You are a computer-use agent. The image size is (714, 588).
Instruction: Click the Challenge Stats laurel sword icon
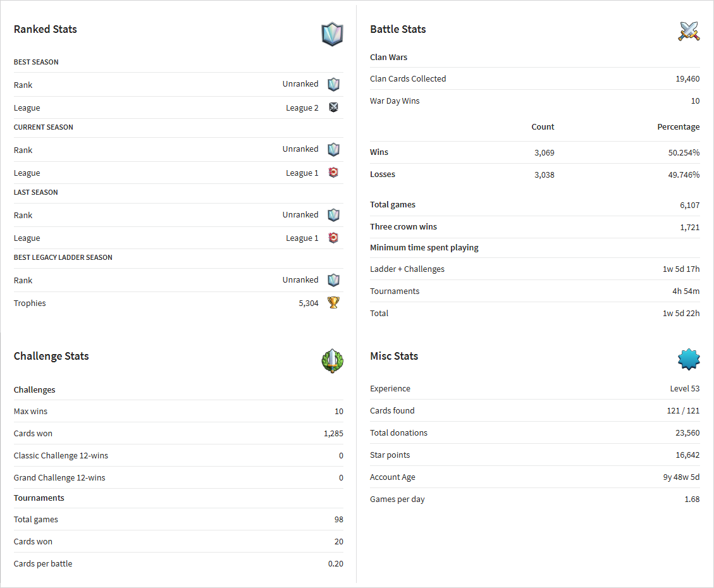[333, 361]
